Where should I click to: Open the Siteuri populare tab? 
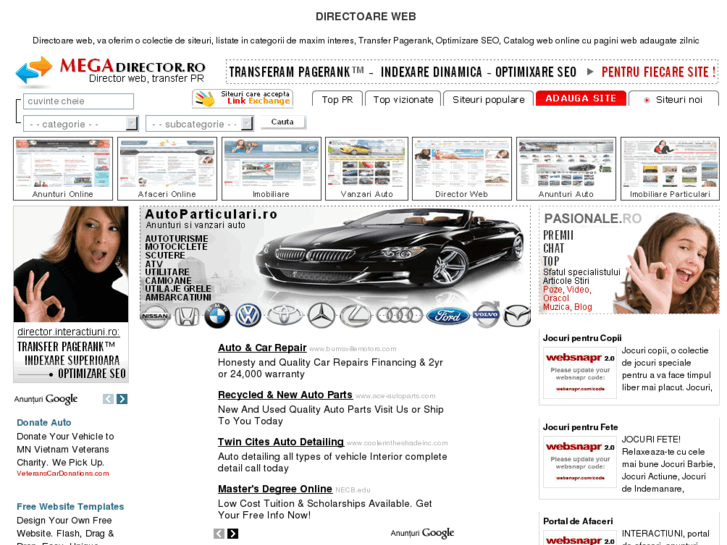tap(488, 99)
